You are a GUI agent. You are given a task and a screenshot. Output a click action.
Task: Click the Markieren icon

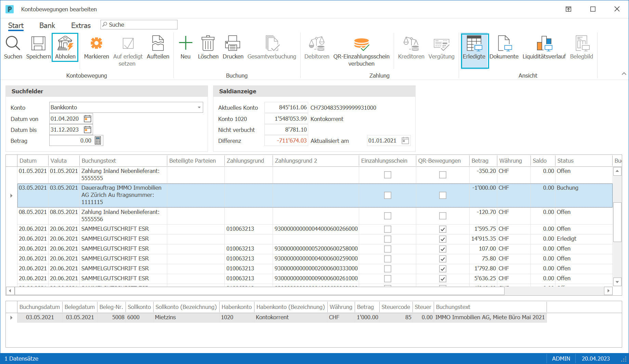pos(96,43)
